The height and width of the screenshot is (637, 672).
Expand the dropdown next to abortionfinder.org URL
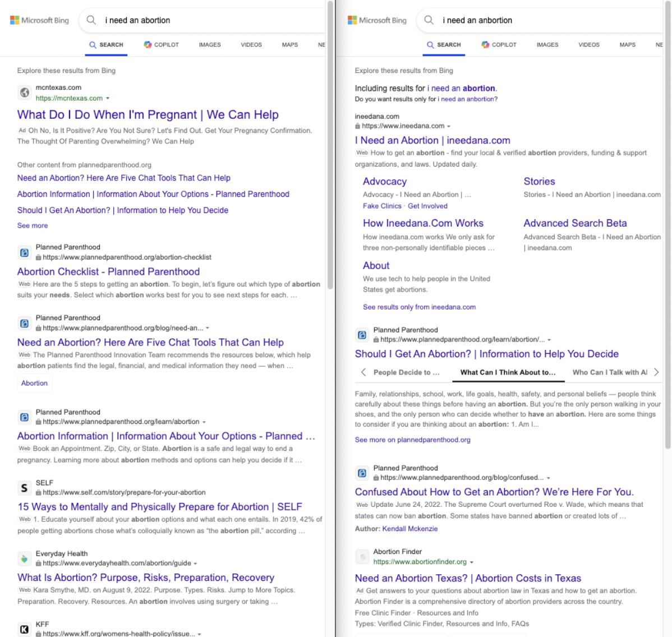click(471, 562)
